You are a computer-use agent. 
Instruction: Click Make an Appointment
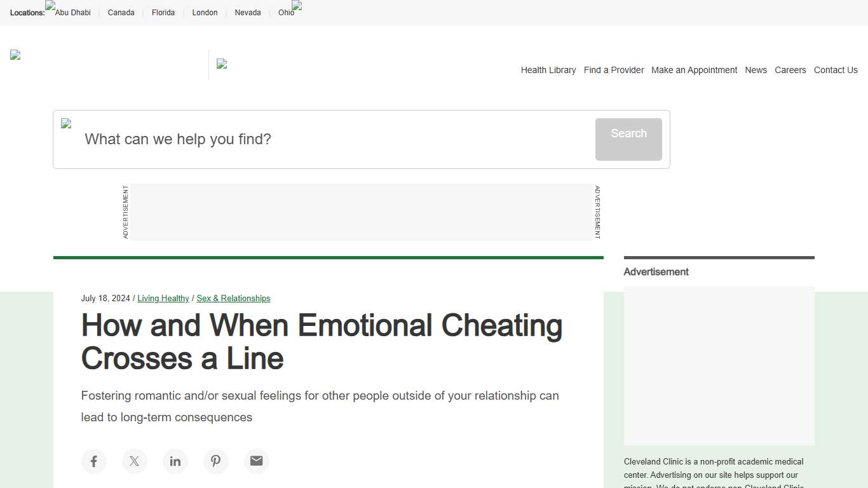coord(694,70)
